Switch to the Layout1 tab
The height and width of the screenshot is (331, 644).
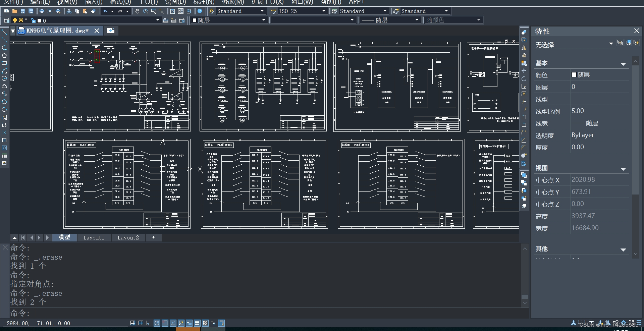[94, 237]
